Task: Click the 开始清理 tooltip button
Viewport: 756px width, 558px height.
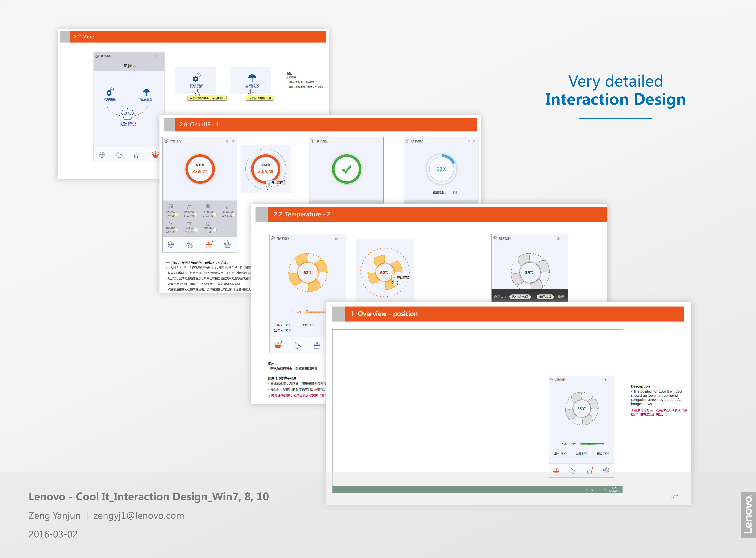Action: (277, 183)
